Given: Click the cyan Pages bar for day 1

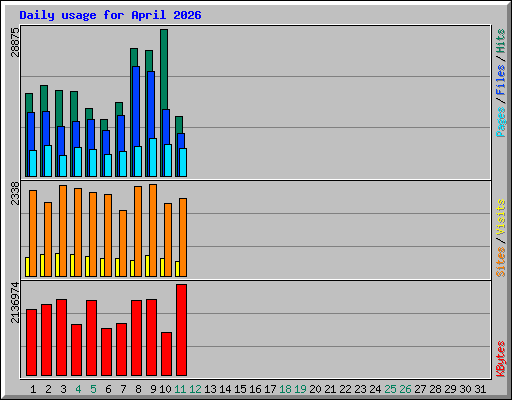Looking at the screenshot, I should [x=33, y=163].
